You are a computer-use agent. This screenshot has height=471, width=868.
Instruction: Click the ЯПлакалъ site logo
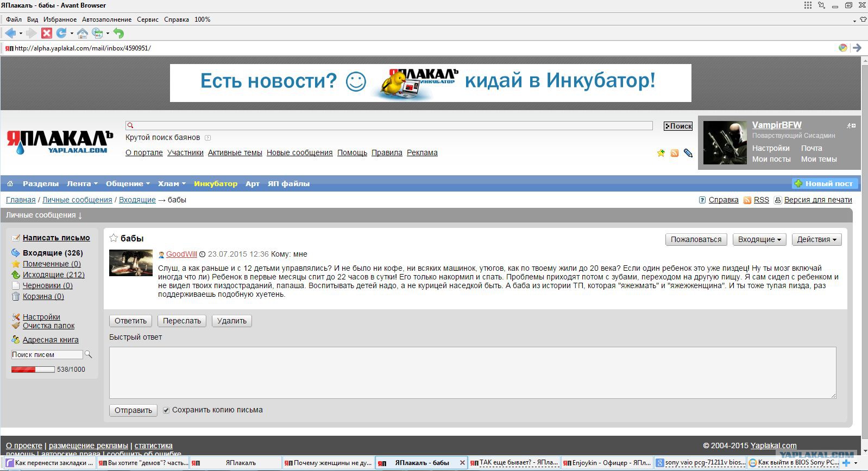pyautogui.click(x=60, y=142)
